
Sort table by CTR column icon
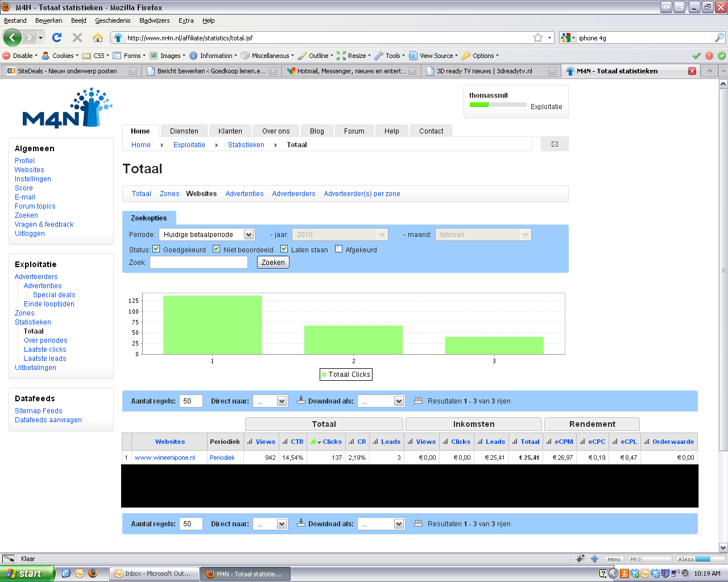(x=293, y=442)
